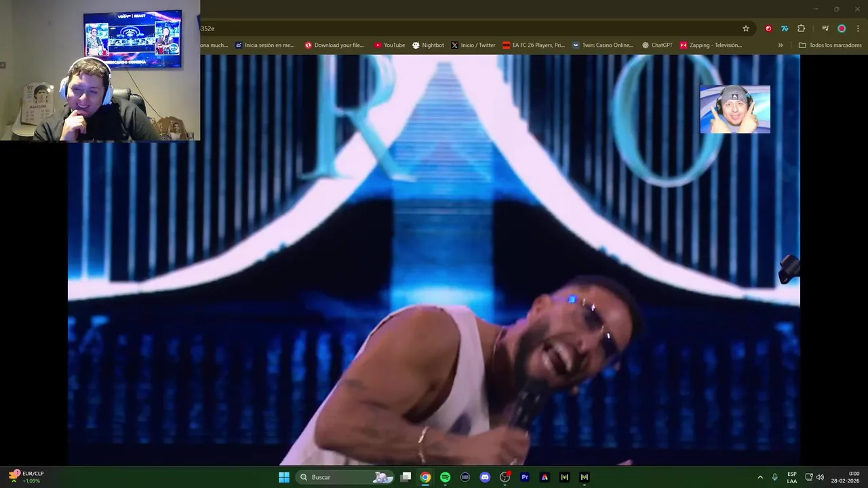Open the Adobe Creative Cloud taskbar icon
868x488 pixels.
pyautogui.click(x=545, y=477)
